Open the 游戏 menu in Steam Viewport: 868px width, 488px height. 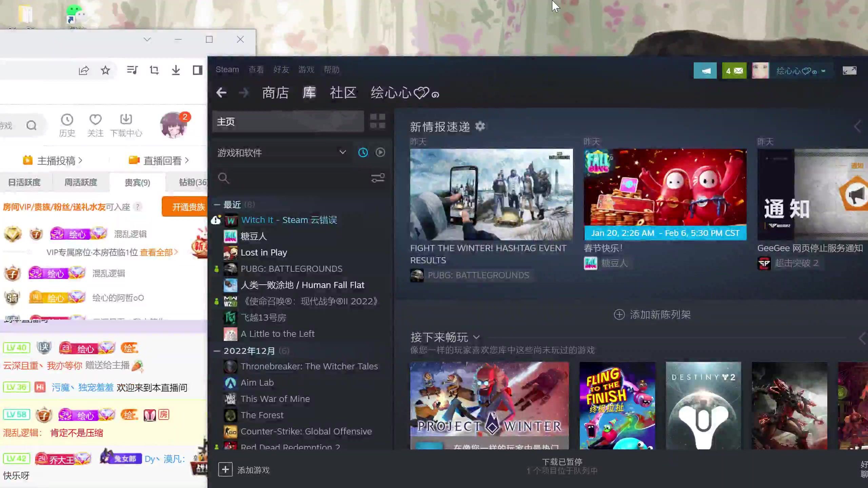pos(306,69)
